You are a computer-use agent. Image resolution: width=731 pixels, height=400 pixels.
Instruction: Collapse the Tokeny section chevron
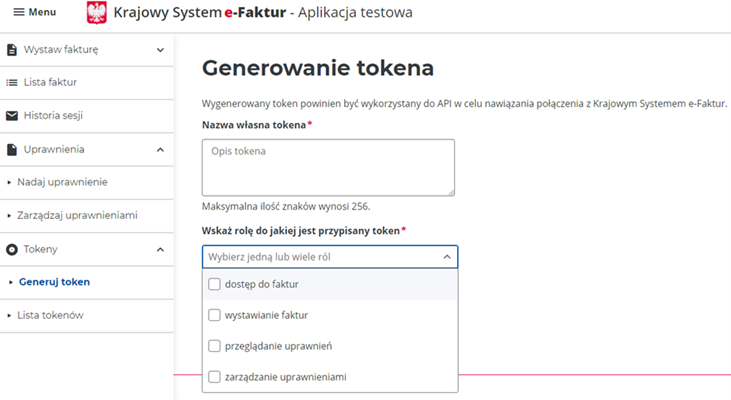[160, 249]
